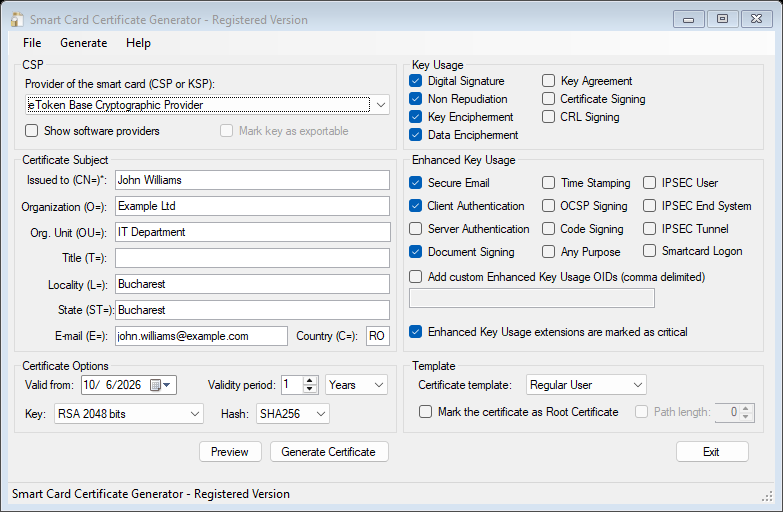Uncheck EKU extensions marked as critical
The height and width of the screenshot is (512, 783).
415,332
